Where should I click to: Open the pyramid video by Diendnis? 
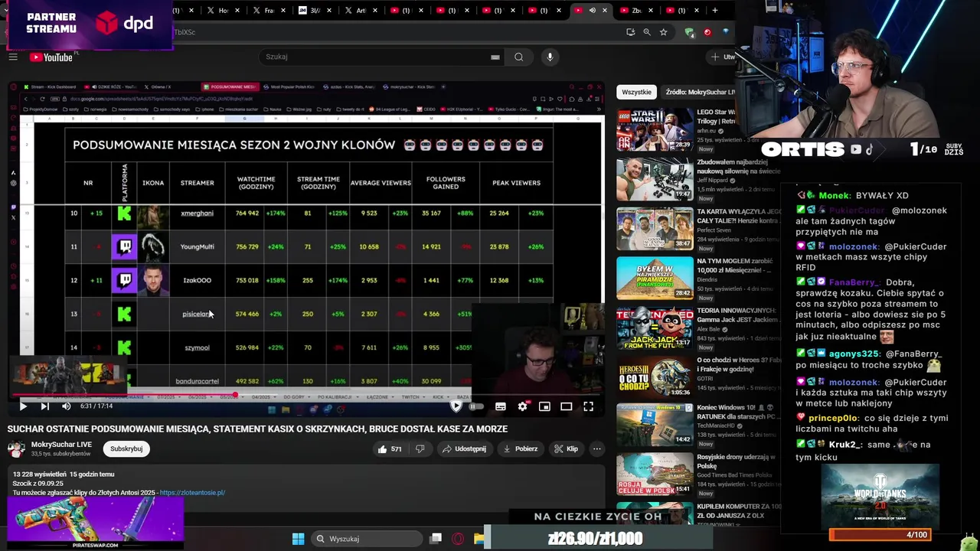pyautogui.click(x=655, y=278)
